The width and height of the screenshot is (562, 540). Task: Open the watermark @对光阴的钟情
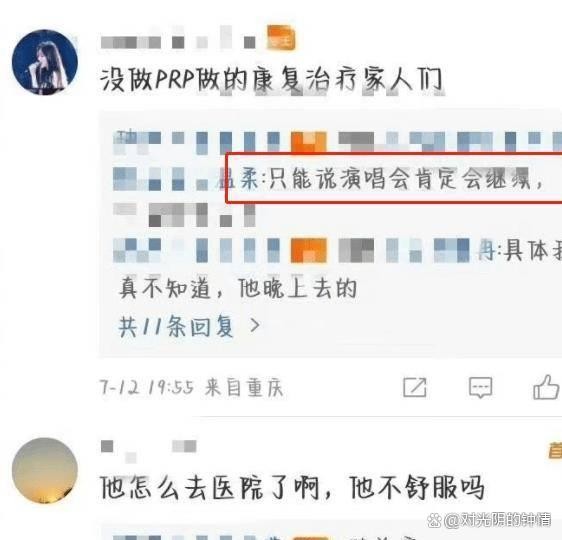[x=490, y=520]
